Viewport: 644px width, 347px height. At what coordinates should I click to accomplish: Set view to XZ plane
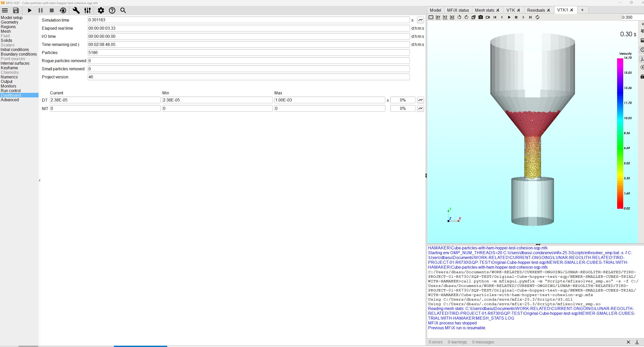point(452,17)
